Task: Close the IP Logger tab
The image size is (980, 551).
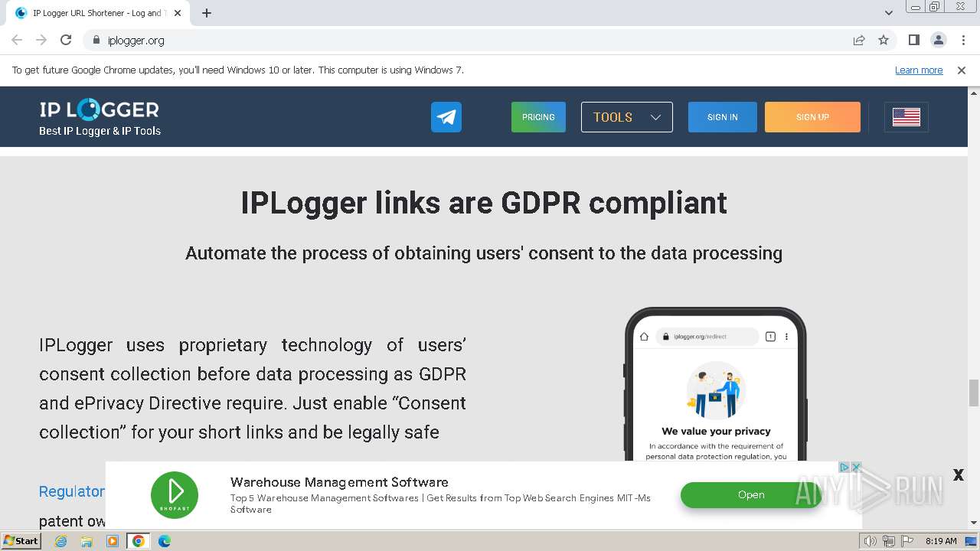Action: click(x=178, y=13)
